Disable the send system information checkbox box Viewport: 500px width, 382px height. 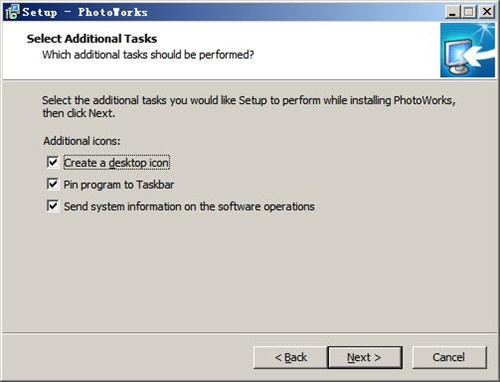[53, 206]
